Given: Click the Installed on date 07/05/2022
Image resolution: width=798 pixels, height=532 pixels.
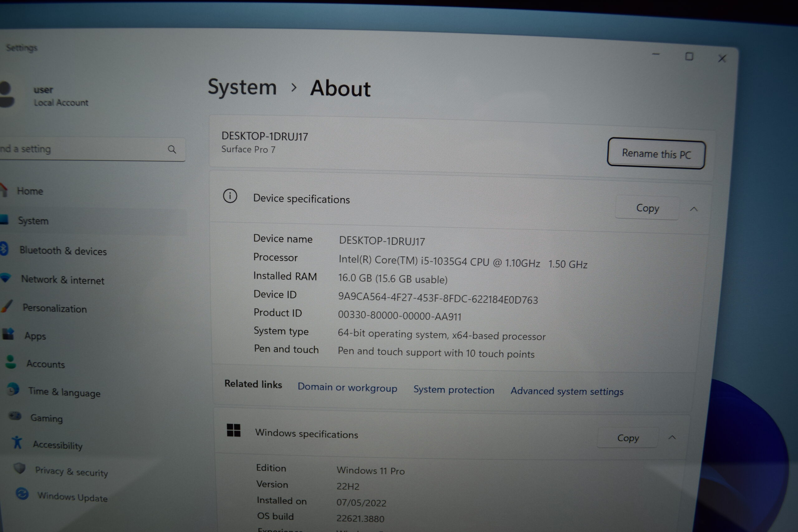Looking at the screenshot, I should tap(361, 502).
